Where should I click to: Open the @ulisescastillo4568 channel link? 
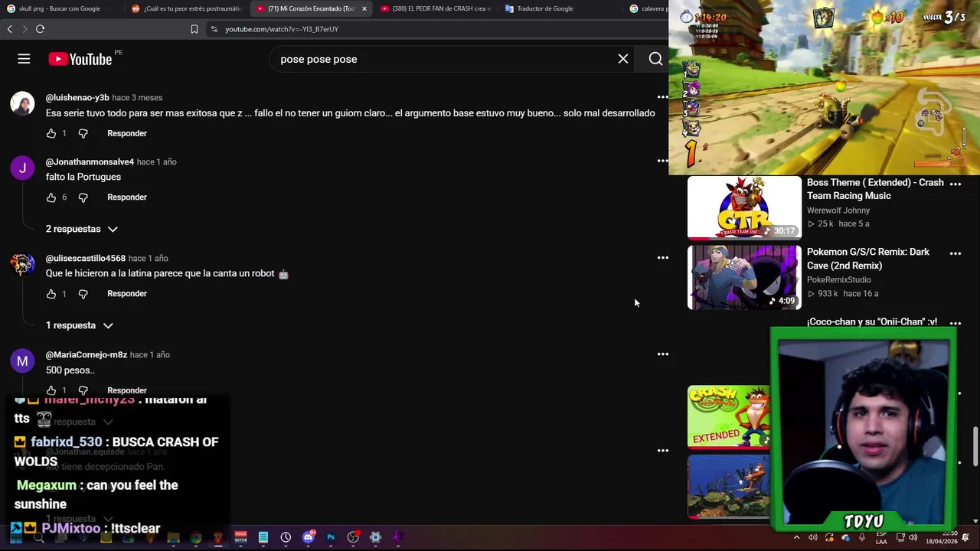coord(85,258)
